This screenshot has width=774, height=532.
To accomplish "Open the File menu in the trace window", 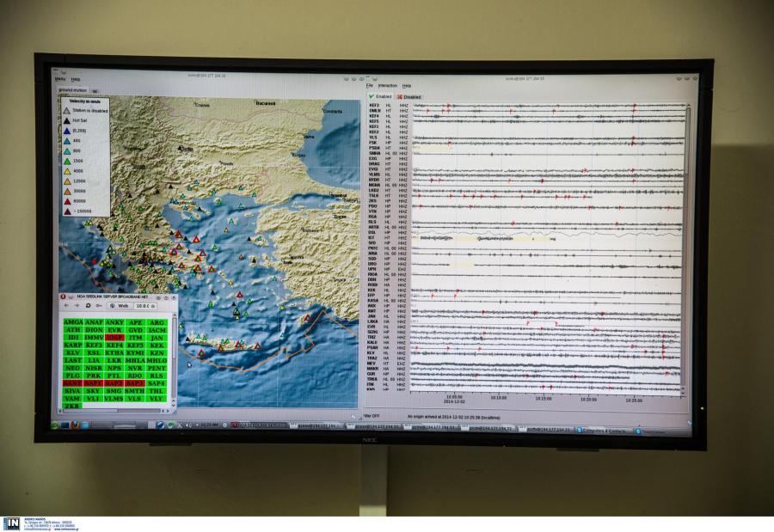I will [x=369, y=85].
